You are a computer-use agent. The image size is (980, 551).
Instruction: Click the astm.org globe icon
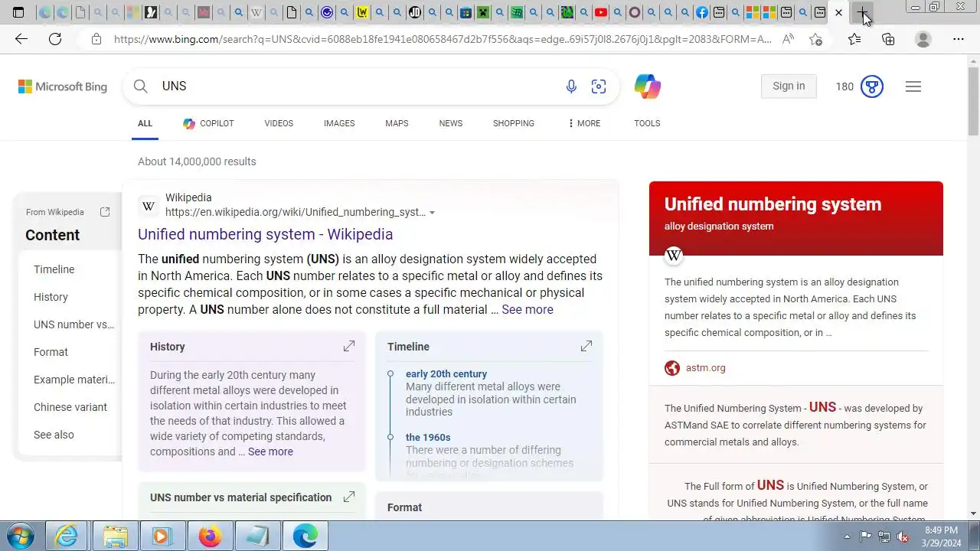pos(672,368)
